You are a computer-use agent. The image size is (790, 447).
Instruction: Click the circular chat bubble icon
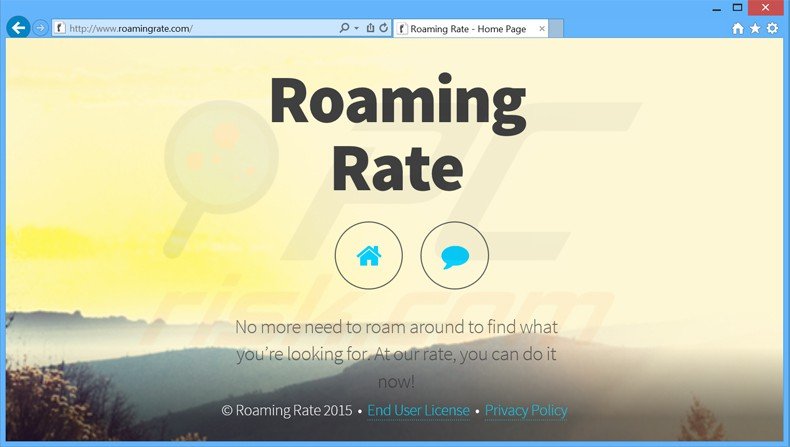tap(455, 256)
